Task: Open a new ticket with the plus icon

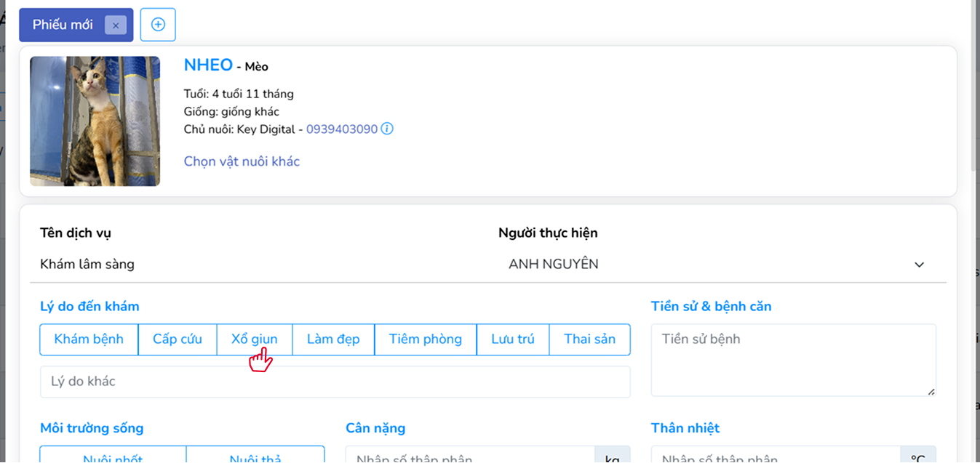Action: [x=157, y=24]
